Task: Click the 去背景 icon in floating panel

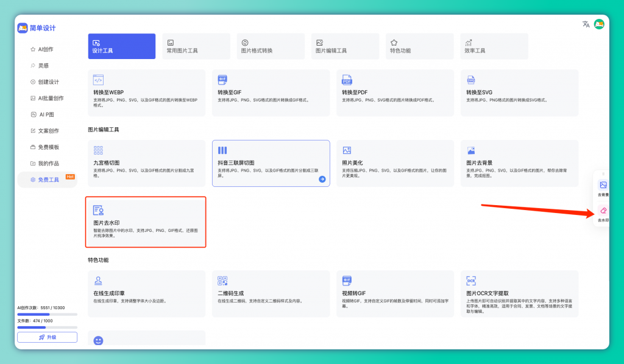Action: click(x=603, y=185)
